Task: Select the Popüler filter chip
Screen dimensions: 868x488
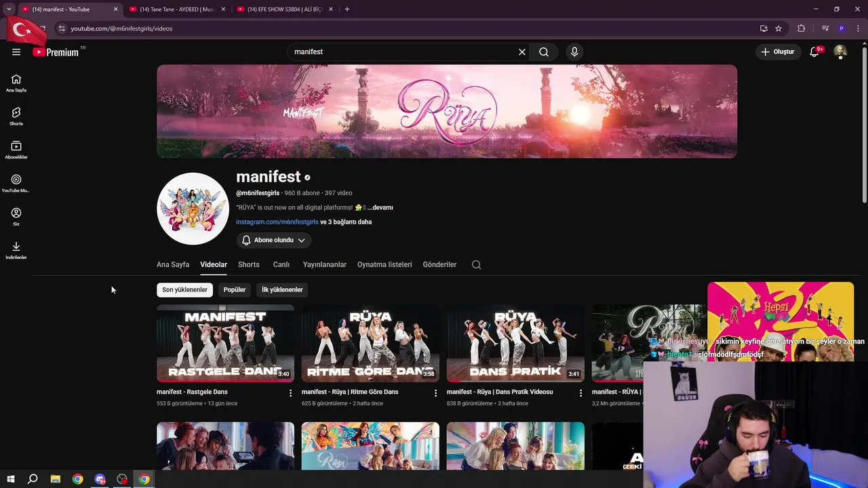Action: click(235, 290)
